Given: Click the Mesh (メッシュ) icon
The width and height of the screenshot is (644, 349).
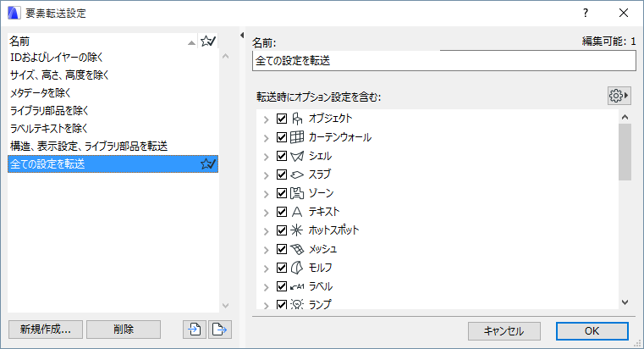Looking at the screenshot, I should tap(297, 249).
